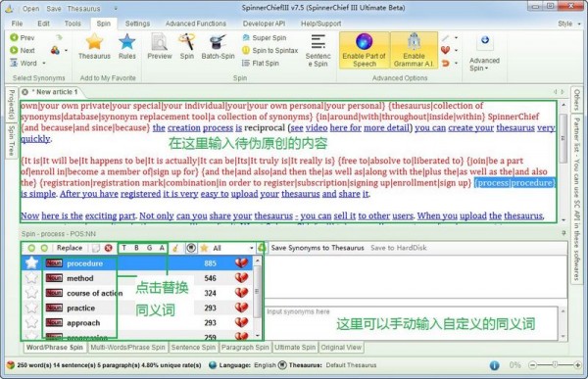The width and height of the screenshot is (588, 379).
Task: Click Save to HardDisk
Action: tap(399, 248)
